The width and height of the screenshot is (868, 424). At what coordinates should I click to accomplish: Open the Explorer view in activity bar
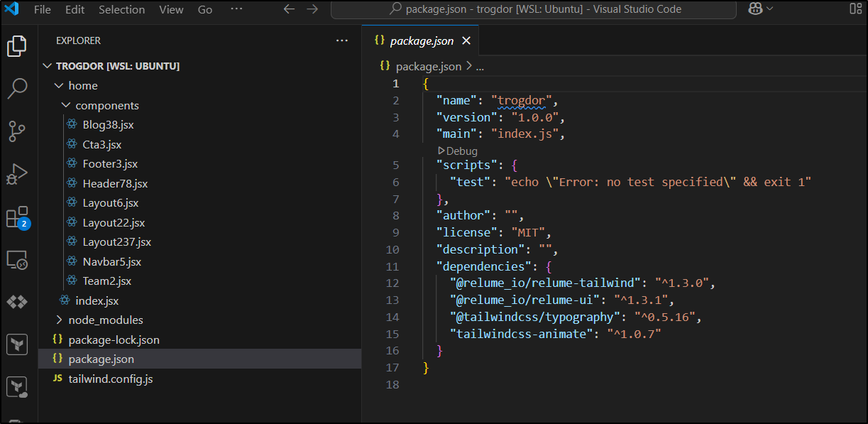pyautogui.click(x=17, y=46)
